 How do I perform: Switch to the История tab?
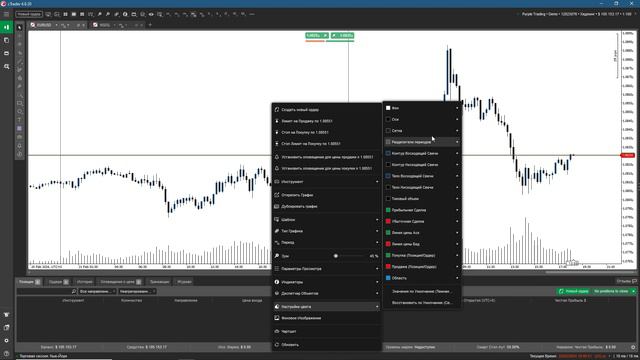point(84,282)
